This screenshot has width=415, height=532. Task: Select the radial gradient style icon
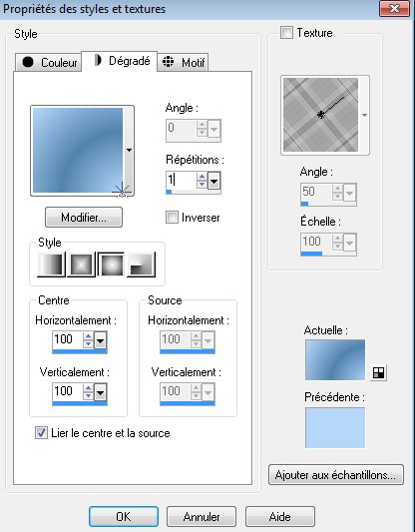[141, 265]
